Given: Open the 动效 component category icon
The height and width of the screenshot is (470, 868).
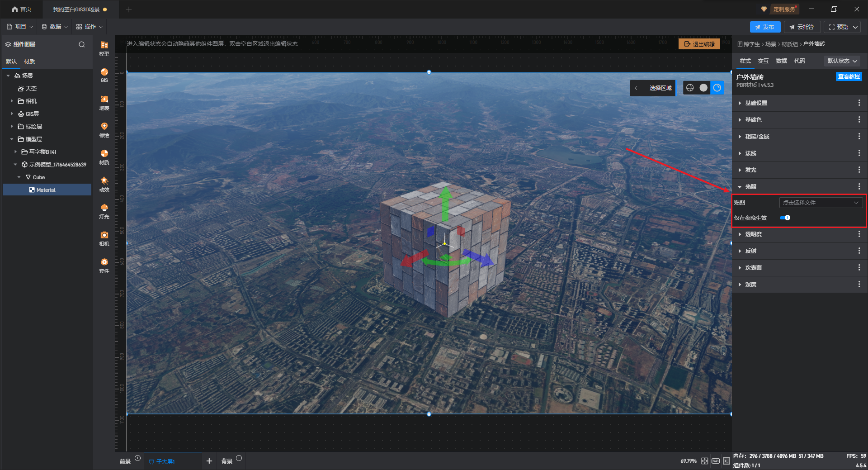Looking at the screenshot, I should tap(104, 184).
